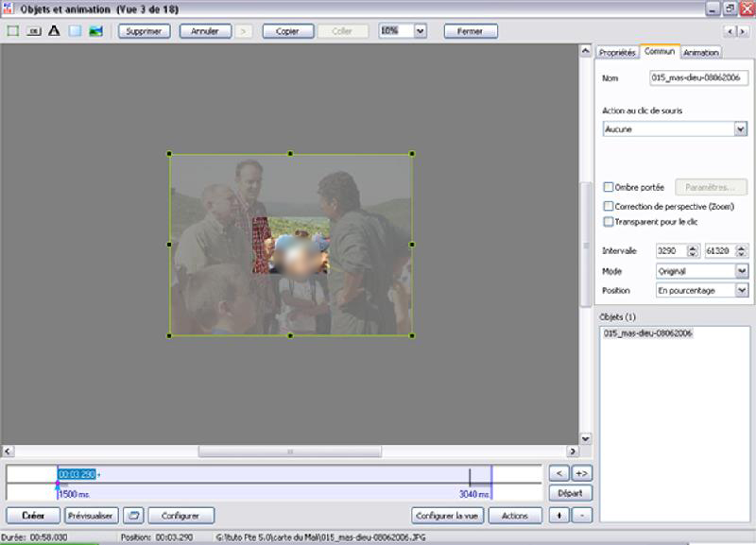
Task: Click the Durée: 00:58.030 status text
Action: click(x=34, y=537)
